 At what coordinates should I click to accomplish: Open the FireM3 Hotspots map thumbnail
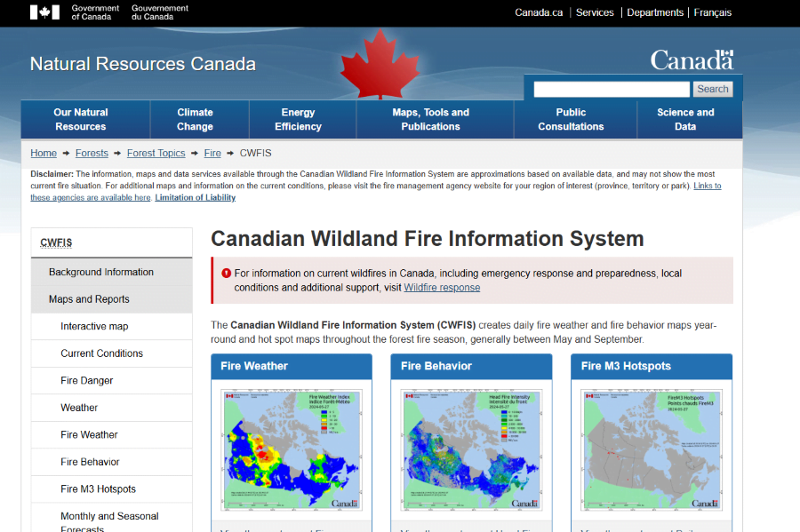point(652,450)
